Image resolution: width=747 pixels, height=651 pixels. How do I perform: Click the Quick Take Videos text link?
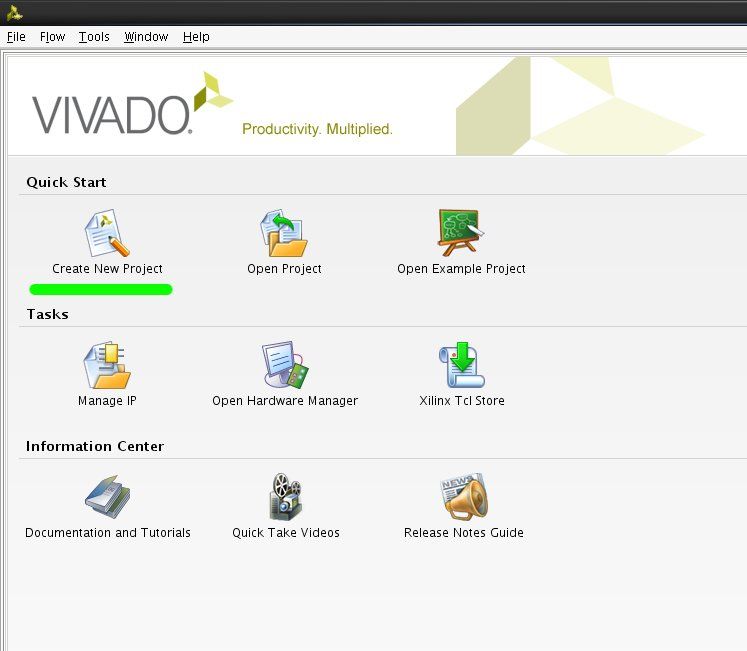pyautogui.click(x=286, y=532)
